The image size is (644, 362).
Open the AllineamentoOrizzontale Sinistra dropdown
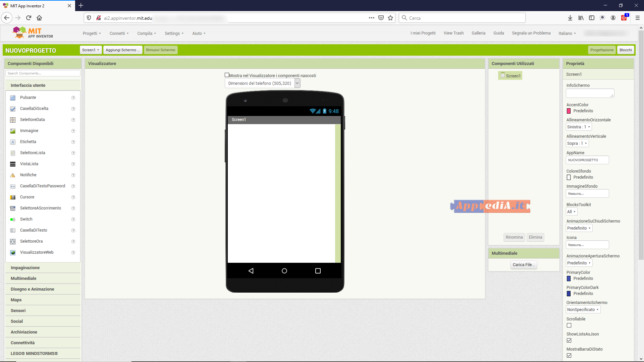tap(579, 127)
